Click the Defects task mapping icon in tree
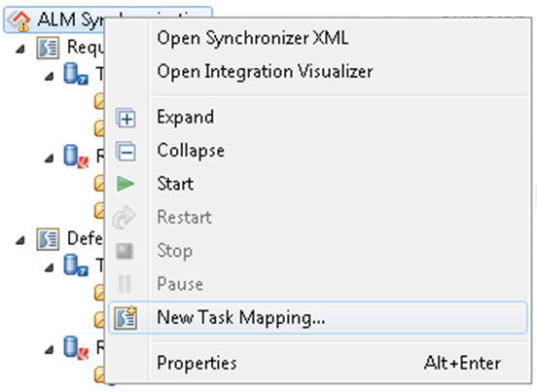This screenshot has height=392, width=537. pyautogui.click(x=48, y=239)
